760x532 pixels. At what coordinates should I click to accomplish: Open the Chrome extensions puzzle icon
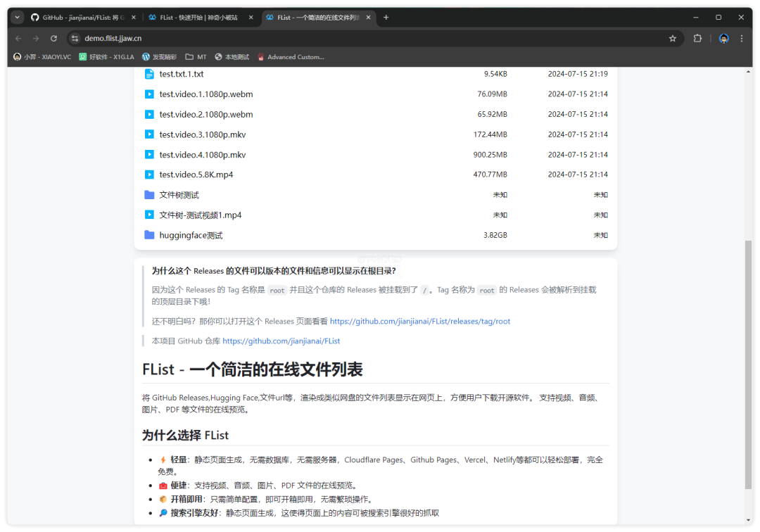697,38
